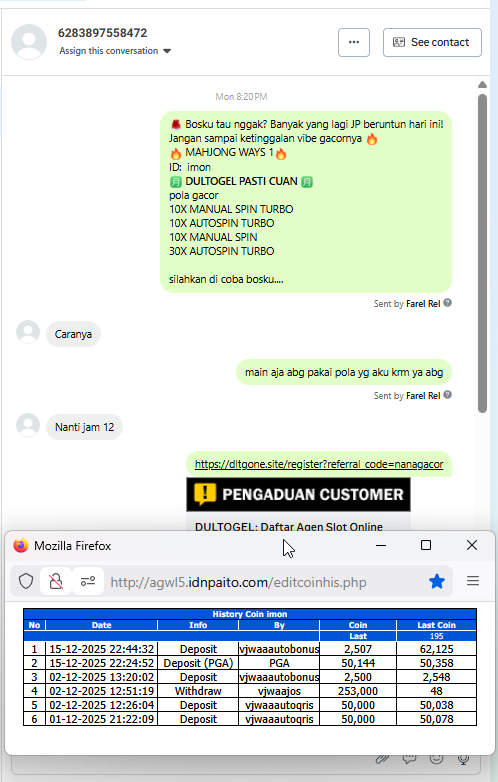The width and height of the screenshot is (498, 782).
Task: Click the 62,125 last coin cell
Action: coord(437,649)
